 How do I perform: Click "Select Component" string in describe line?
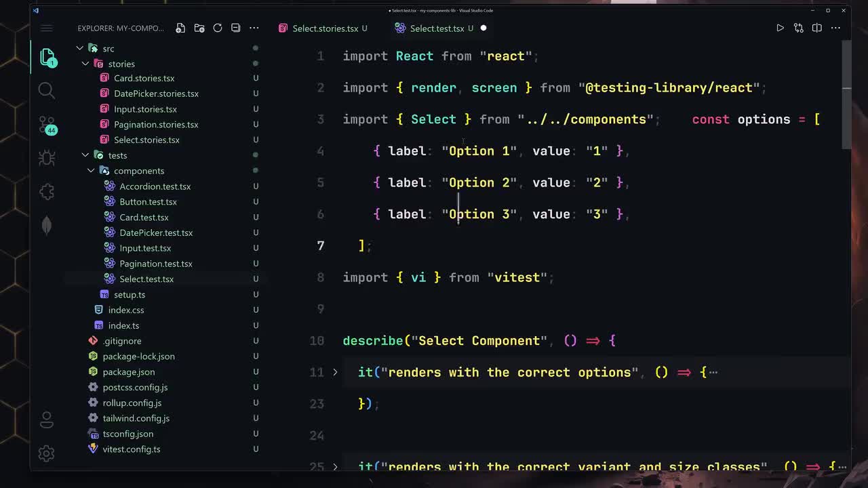[x=479, y=341]
